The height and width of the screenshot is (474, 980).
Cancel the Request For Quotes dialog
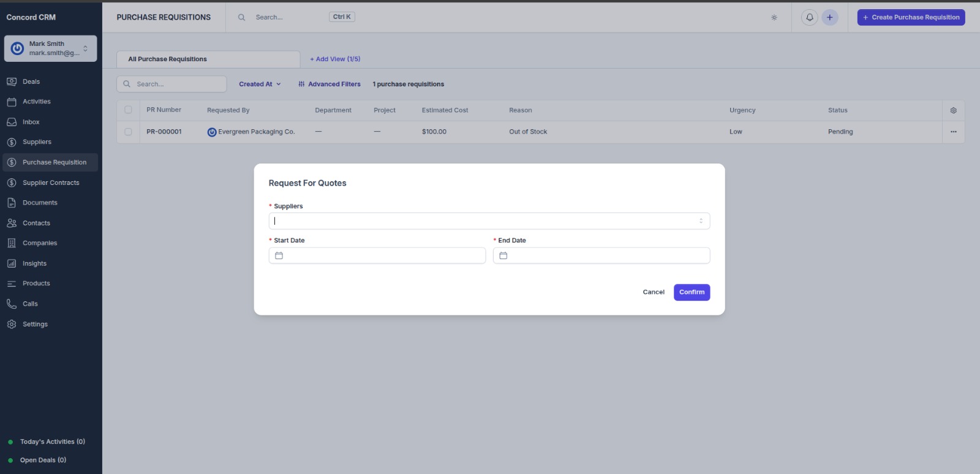(653, 292)
